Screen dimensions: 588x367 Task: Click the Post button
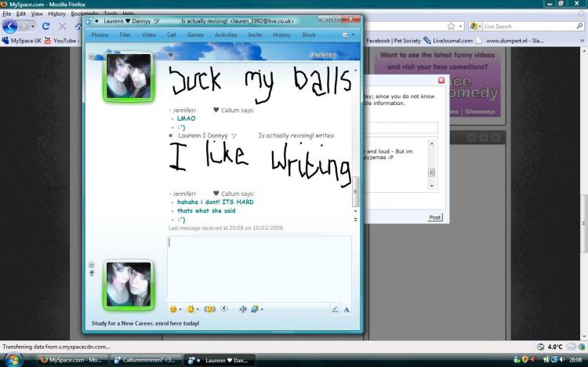(x=435, y=217)
